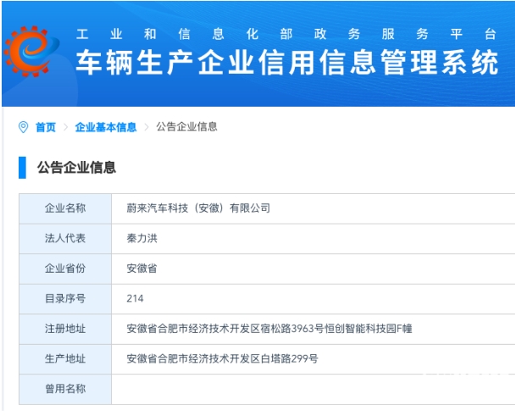Select the 公告企业信息 breadcrumb item
The height and width of the screenshot is (420, 515).
pyautogui.click(x=187, y=127)
